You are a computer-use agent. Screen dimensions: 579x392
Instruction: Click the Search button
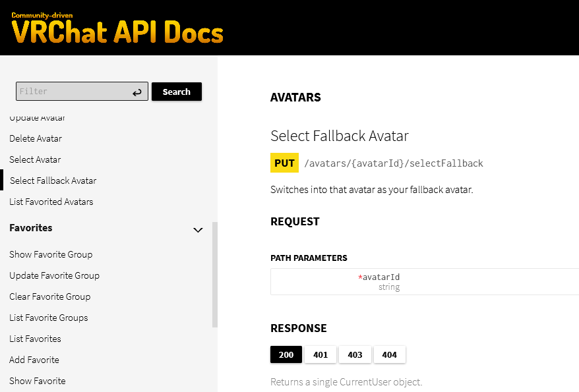click(x=176, y=92)
